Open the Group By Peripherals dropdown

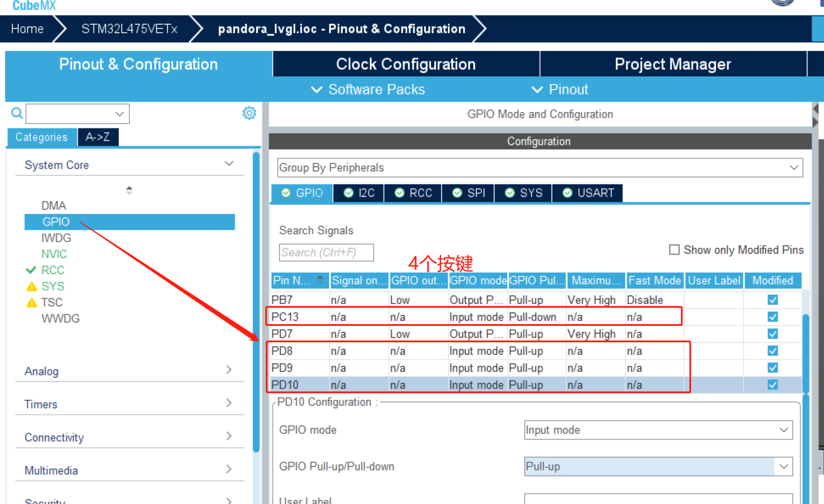click(x=540, y=167)
